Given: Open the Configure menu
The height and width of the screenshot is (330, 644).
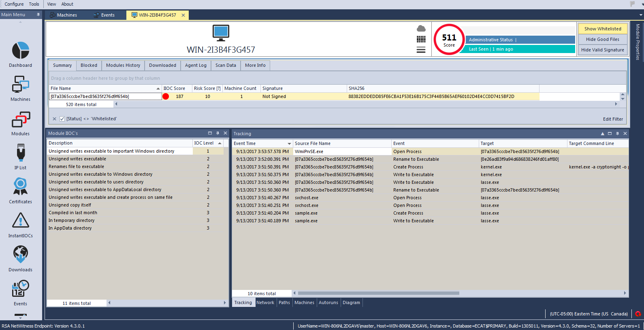Looking at the screenshot, I should point(14,4).
